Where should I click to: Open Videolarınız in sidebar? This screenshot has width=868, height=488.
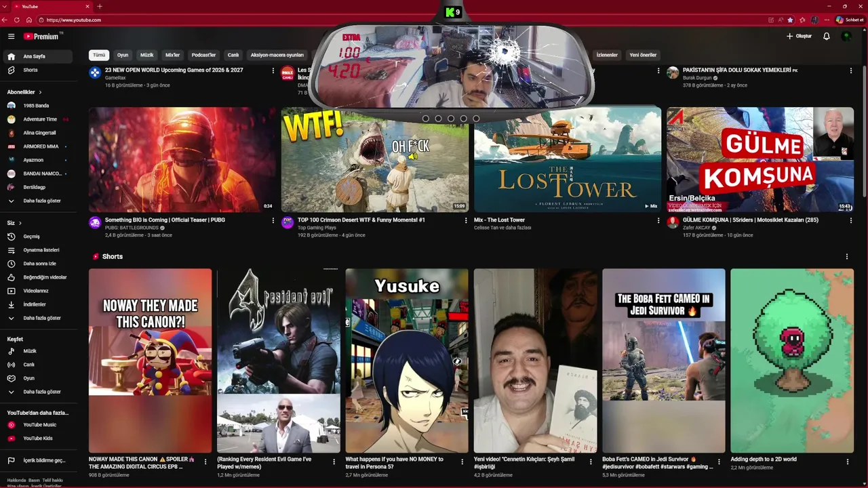(x=38, y=291)
